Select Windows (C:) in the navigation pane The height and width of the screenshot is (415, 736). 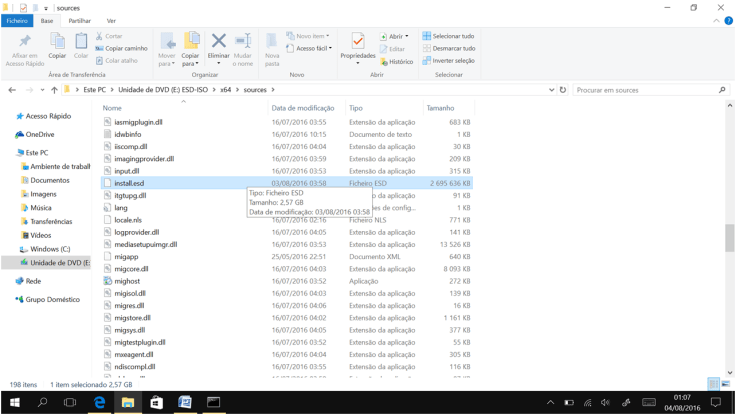pos(50,249)
